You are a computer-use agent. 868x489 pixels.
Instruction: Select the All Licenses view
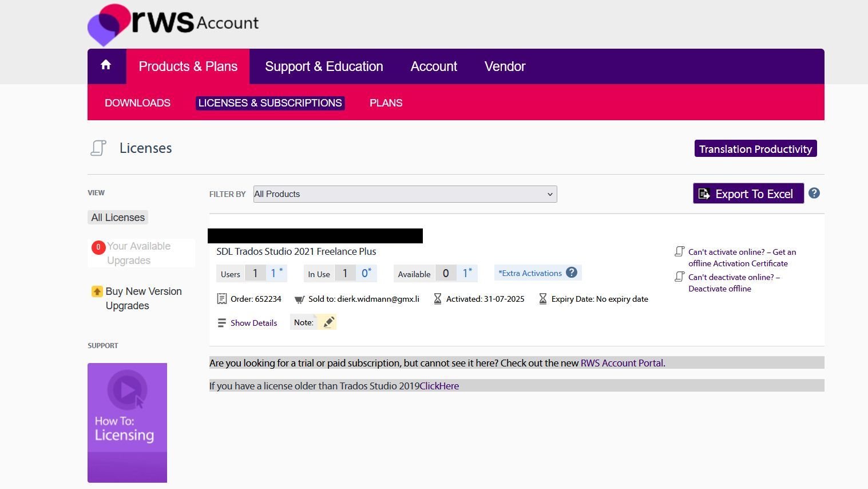[118, 218]
